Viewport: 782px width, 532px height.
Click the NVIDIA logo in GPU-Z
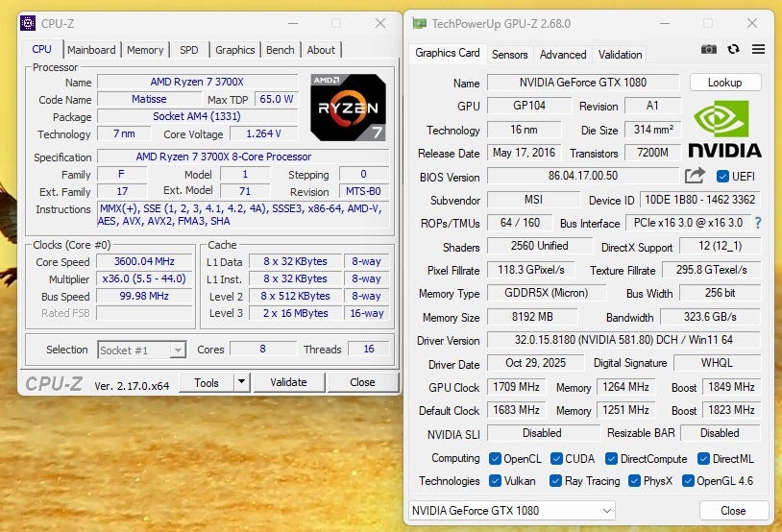tap(724, 128)
